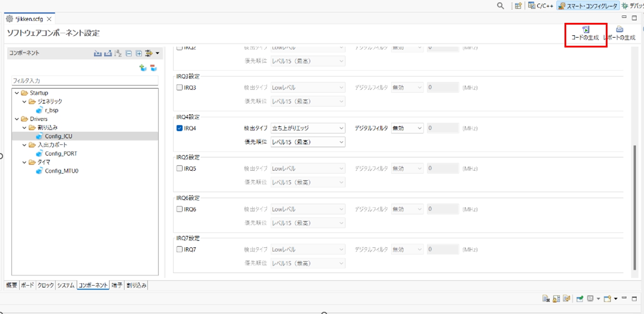644x314 pixels.
Task: Expand all items in component tree
Action: [x=139, y=53]
